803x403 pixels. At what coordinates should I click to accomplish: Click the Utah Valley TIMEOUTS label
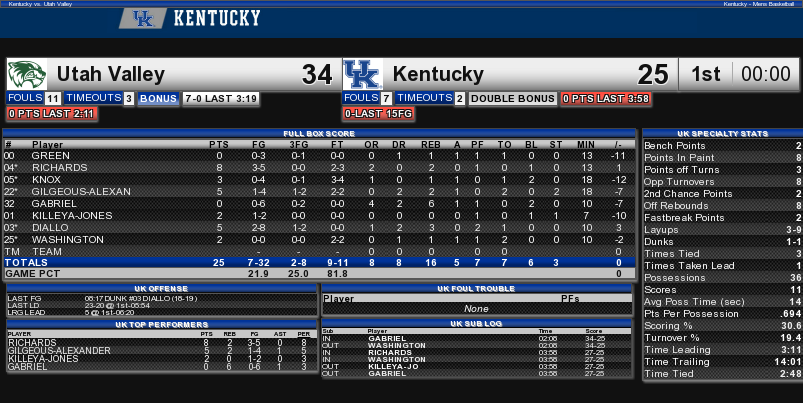coord(93,98)
